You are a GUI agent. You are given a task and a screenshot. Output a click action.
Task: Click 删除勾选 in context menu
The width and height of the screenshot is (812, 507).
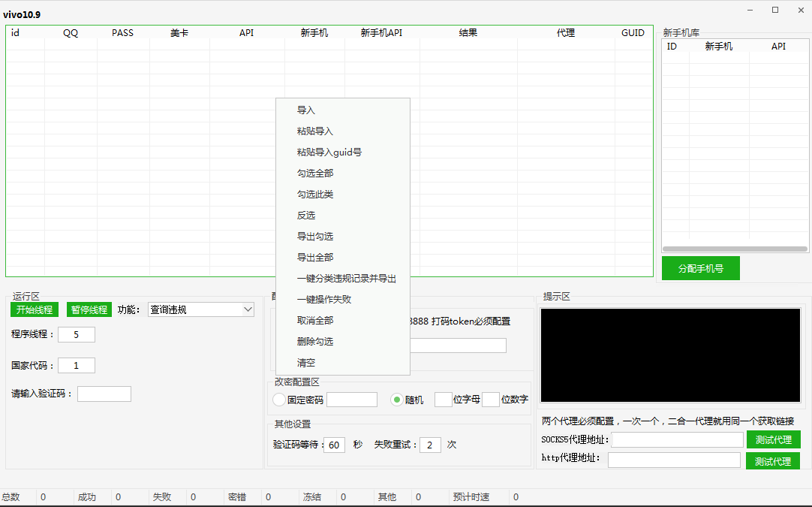315,342
